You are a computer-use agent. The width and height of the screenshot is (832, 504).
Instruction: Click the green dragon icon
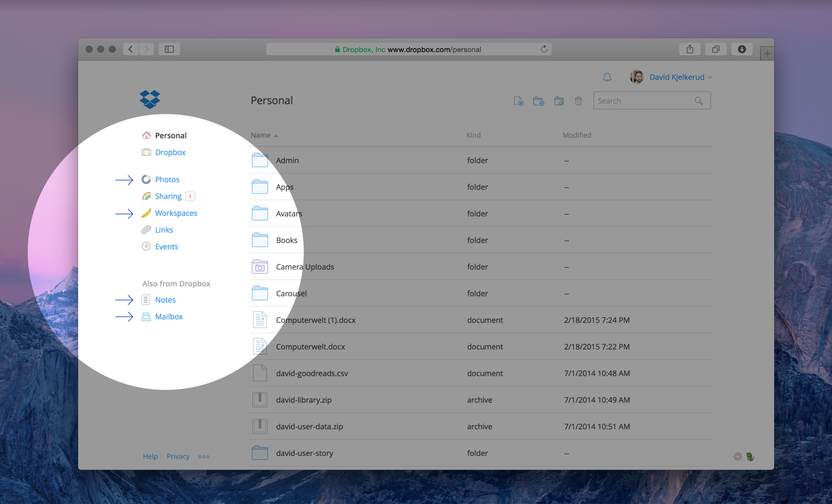pyautogui.click(x=750, y=457)
